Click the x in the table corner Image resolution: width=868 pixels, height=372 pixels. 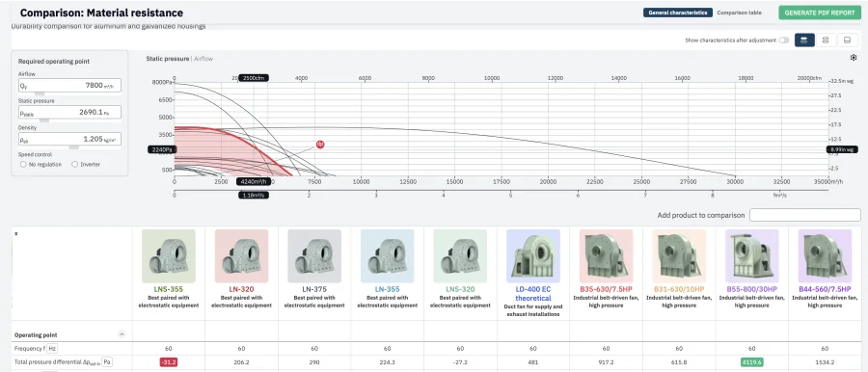coord(15,233)
